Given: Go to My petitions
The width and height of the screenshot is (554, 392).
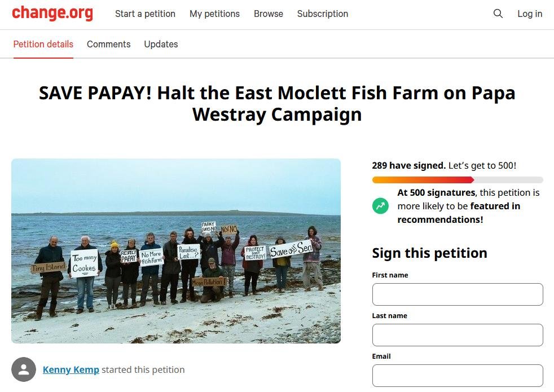Looking at the screenshot, I should pyautogui.click(x=214, y=14).
